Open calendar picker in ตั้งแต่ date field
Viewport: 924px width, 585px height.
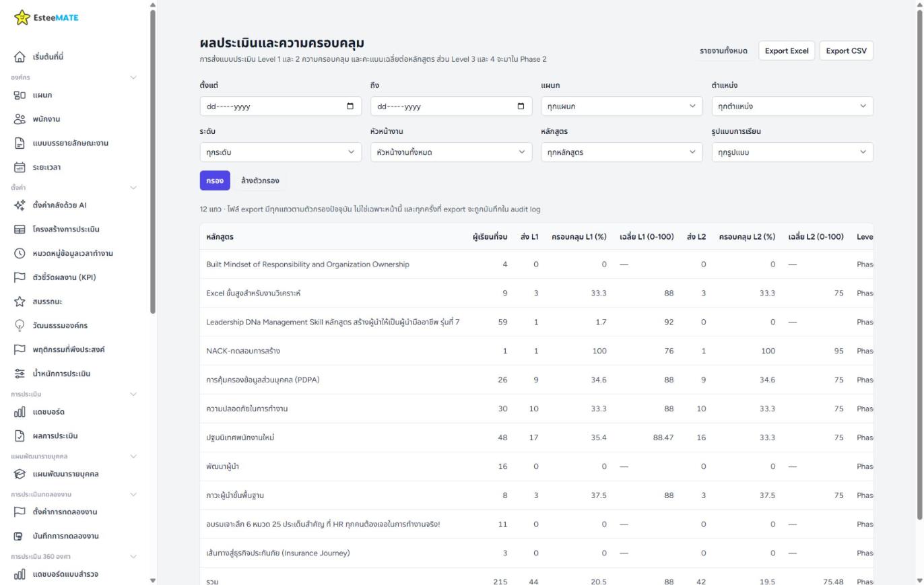pyautogui.click(x=350, y=106)
